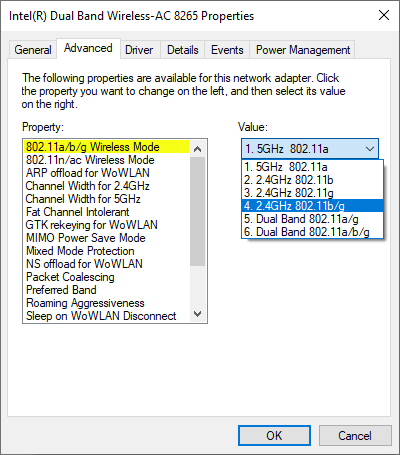Viewport: 400px width, 455px height.
Task: Go to the Details tab
Action: 183,50
